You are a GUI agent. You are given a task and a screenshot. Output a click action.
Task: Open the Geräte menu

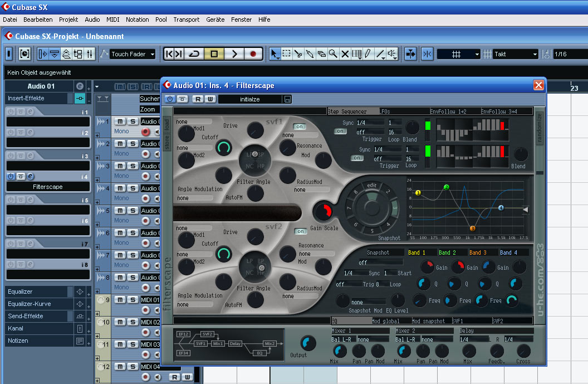point(215,20)
